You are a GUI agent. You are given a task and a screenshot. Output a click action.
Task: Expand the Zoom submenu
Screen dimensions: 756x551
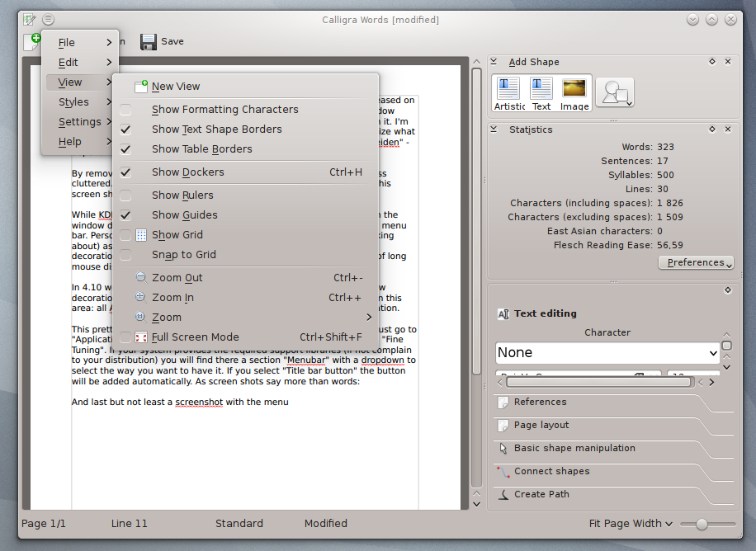pyautogui.click(x=246, y=318)
